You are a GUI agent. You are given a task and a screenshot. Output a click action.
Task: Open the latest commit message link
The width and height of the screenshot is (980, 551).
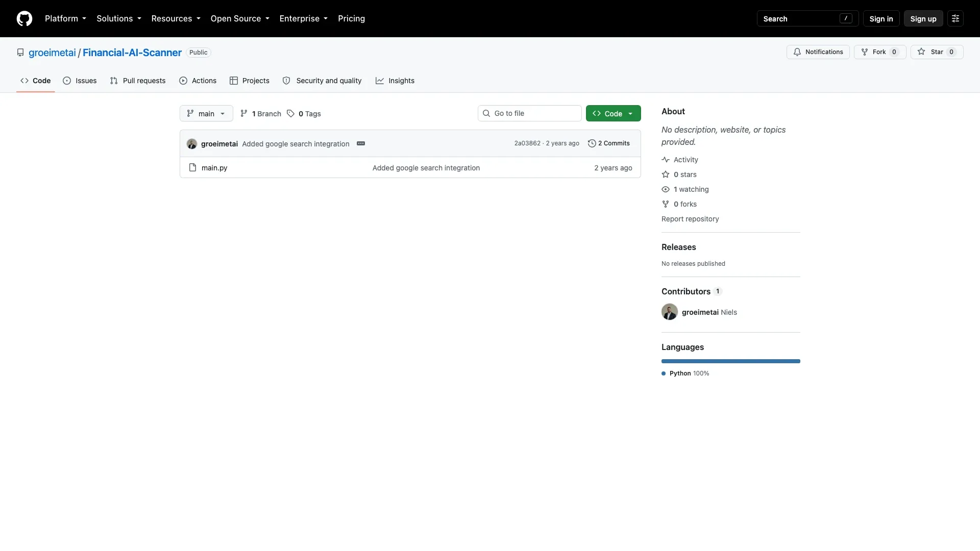[296, 144]
